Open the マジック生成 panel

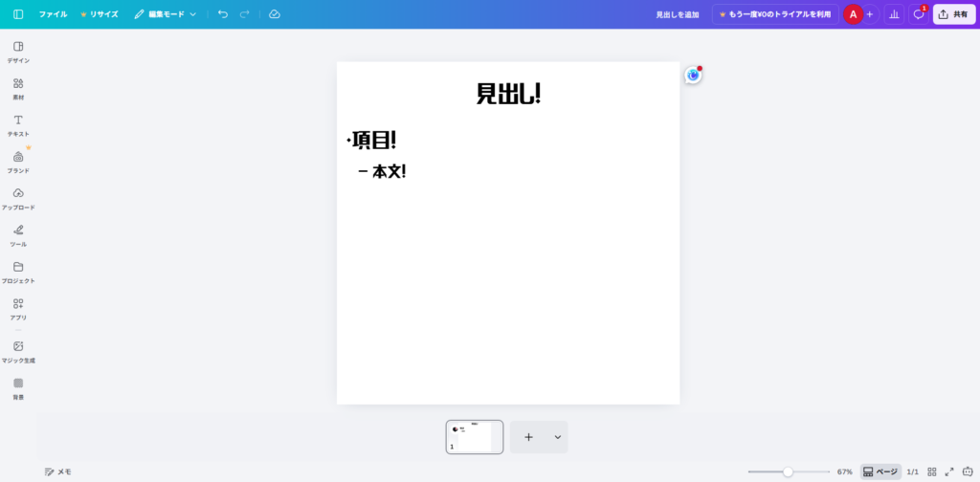coord(18,351)
